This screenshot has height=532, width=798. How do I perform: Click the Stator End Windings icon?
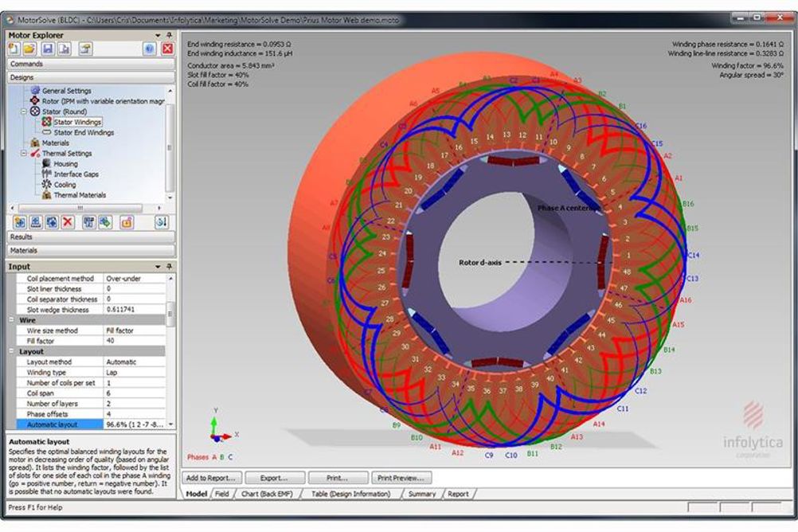click(x=47, y=132)
